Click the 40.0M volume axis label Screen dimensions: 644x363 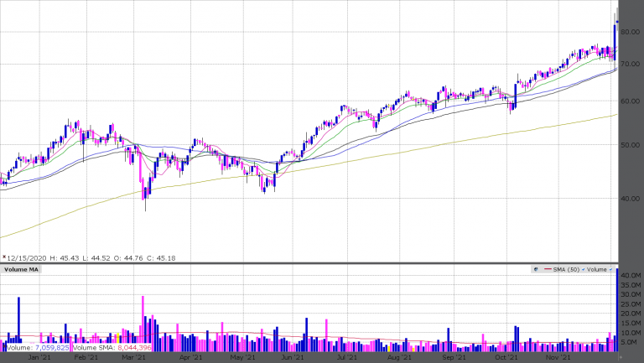[x=631, y=276]
